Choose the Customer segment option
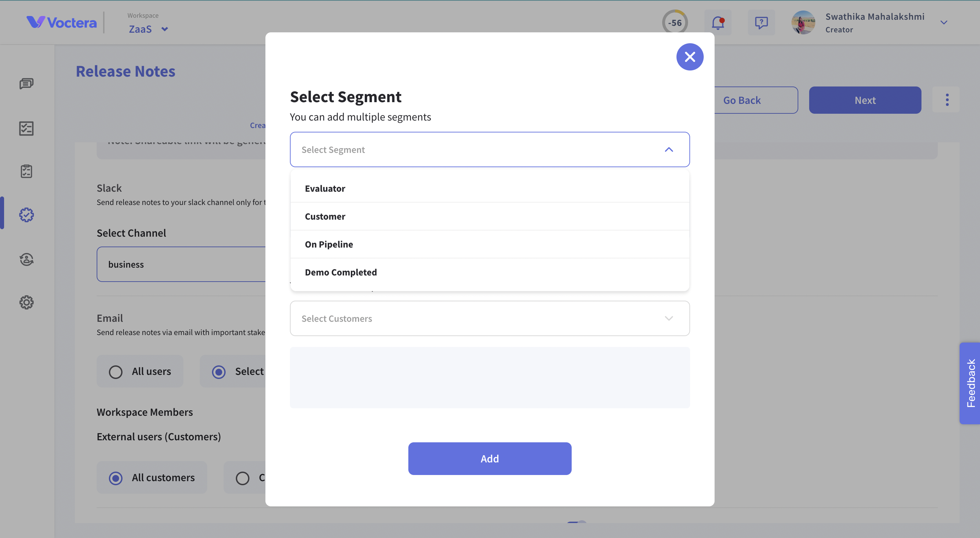The image size is (980, 538). 490,216
